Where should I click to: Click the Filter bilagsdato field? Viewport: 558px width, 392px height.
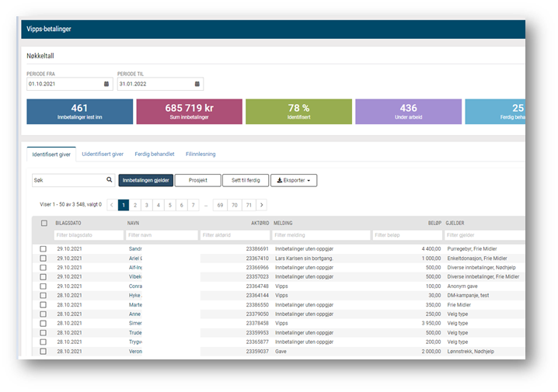[x=89, y=235]
